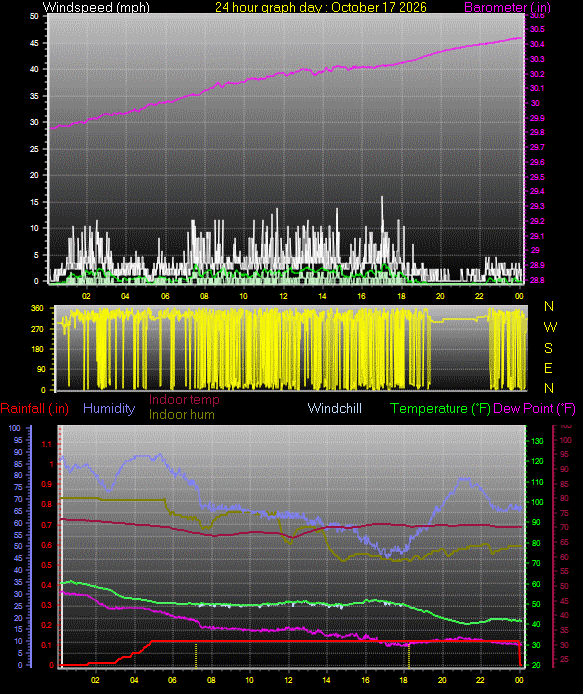Click the 270 wind direction axis value
The height and width of the screenshot is (694, 583).
tap(37, 329)
